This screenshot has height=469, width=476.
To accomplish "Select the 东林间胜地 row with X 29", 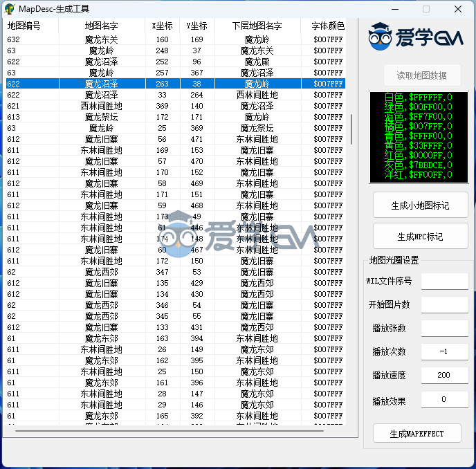I will 176,405.
